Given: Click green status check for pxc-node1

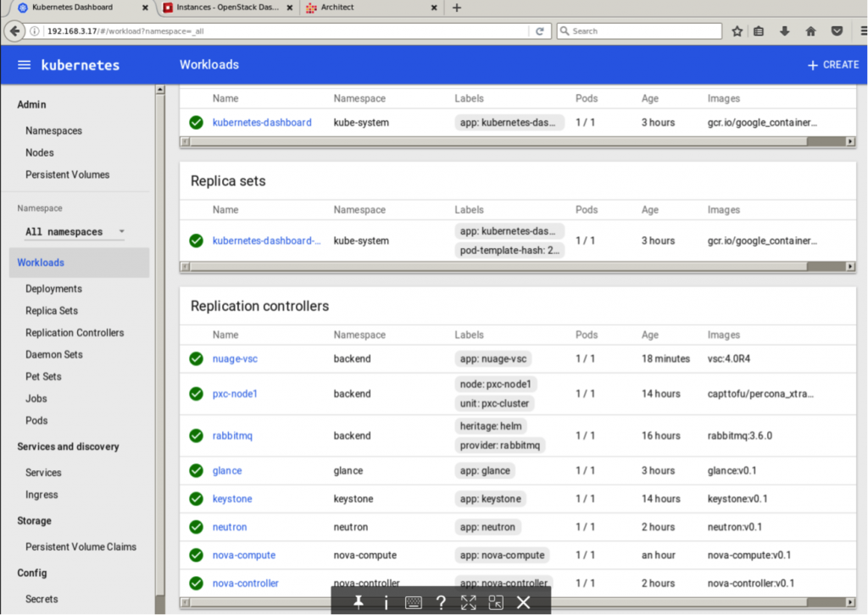Looking at the screenshot, I should 196,394.
